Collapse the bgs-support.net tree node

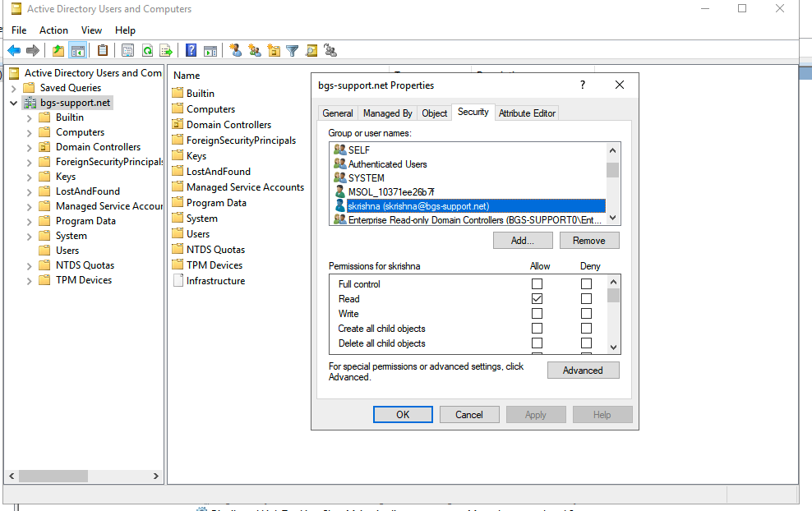tap(14, 103)
